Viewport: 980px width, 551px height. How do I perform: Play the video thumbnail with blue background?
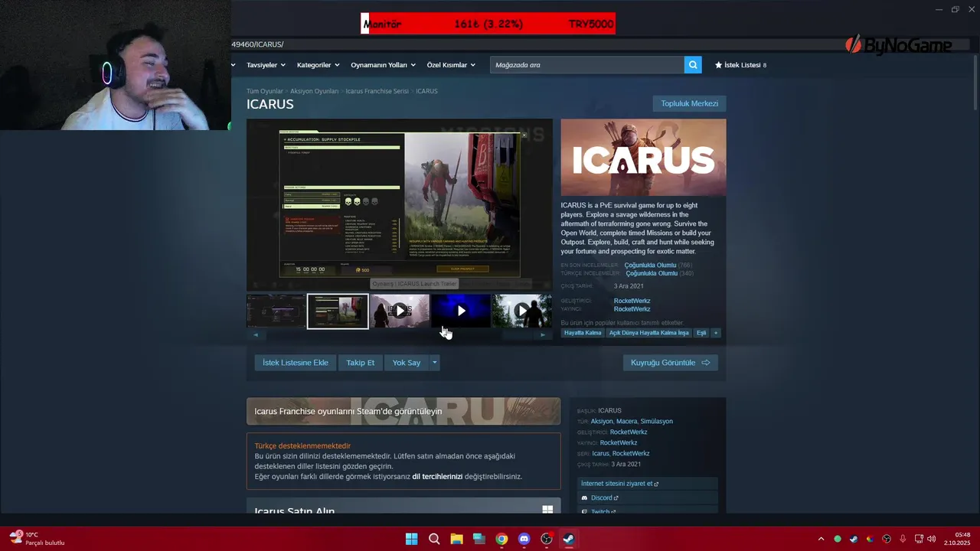461,311
